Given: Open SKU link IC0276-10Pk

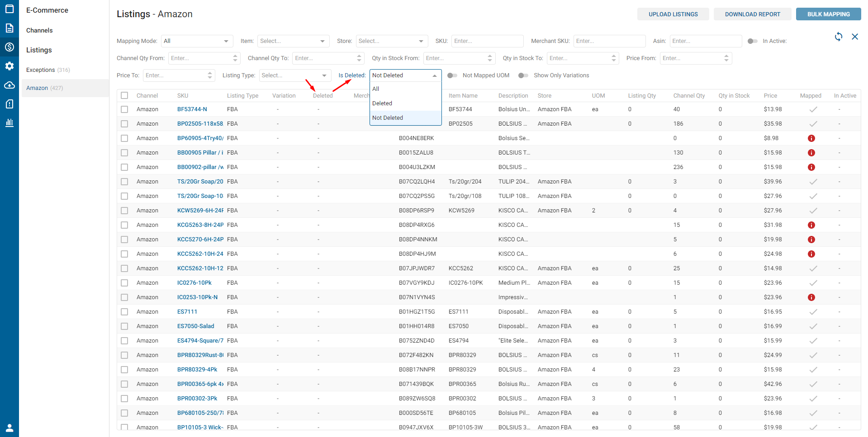Looking at the screenshot, I should click(x=194, y=283).
